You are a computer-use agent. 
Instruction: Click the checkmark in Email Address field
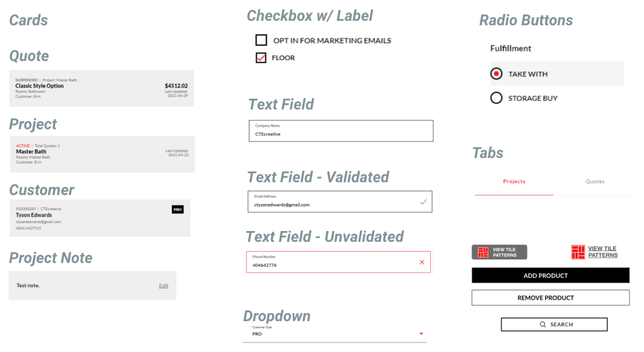coord(423,202)
